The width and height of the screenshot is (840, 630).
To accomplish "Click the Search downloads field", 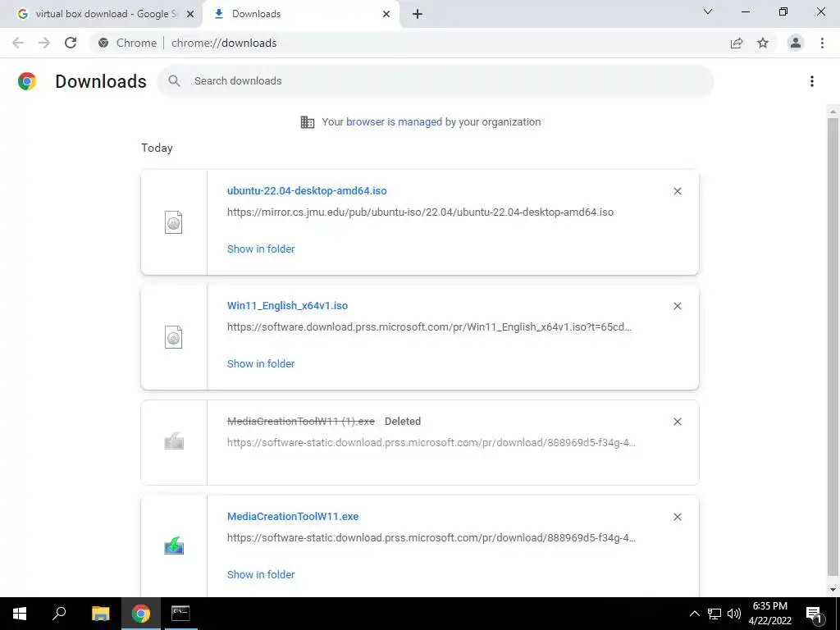I will click(436, 81).
